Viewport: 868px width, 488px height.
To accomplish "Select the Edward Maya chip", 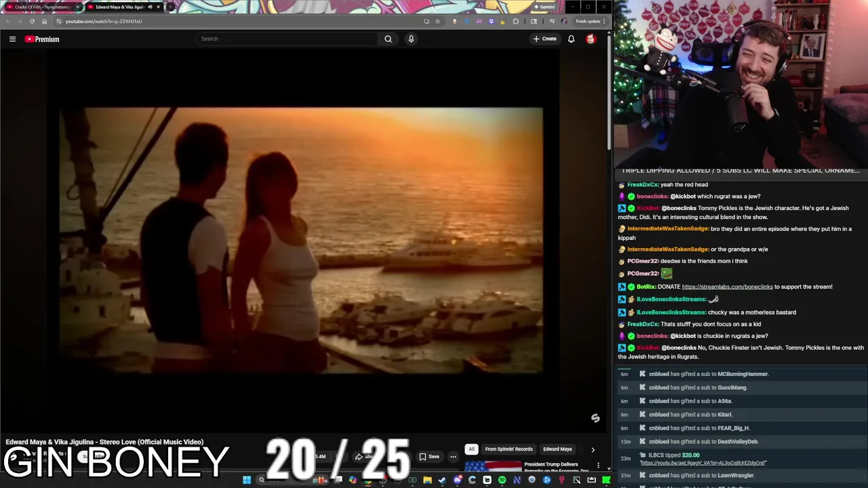I will [x=557, y=449].
